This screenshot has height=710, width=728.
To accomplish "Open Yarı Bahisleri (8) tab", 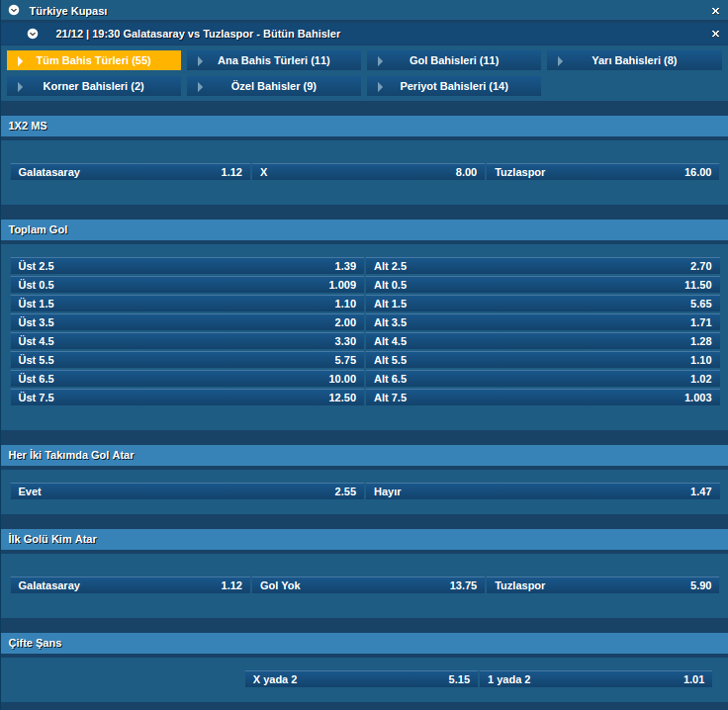I will click(x=634, y=60).
